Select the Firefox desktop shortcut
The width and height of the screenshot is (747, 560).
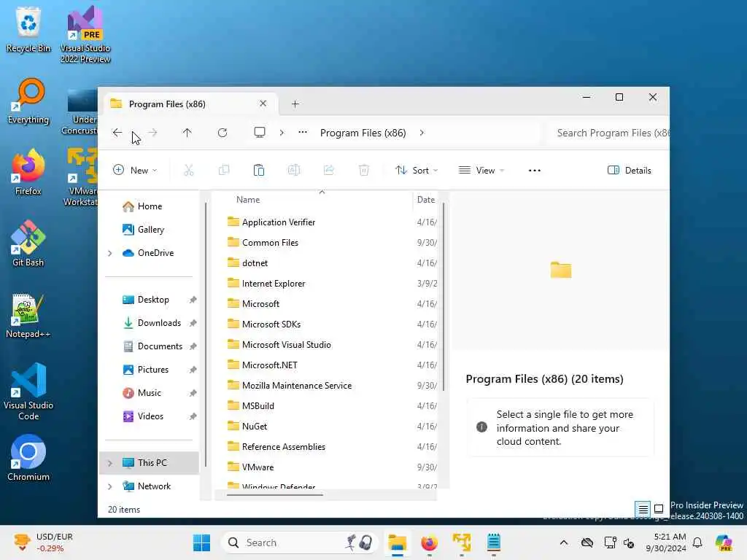coord(28,172)
